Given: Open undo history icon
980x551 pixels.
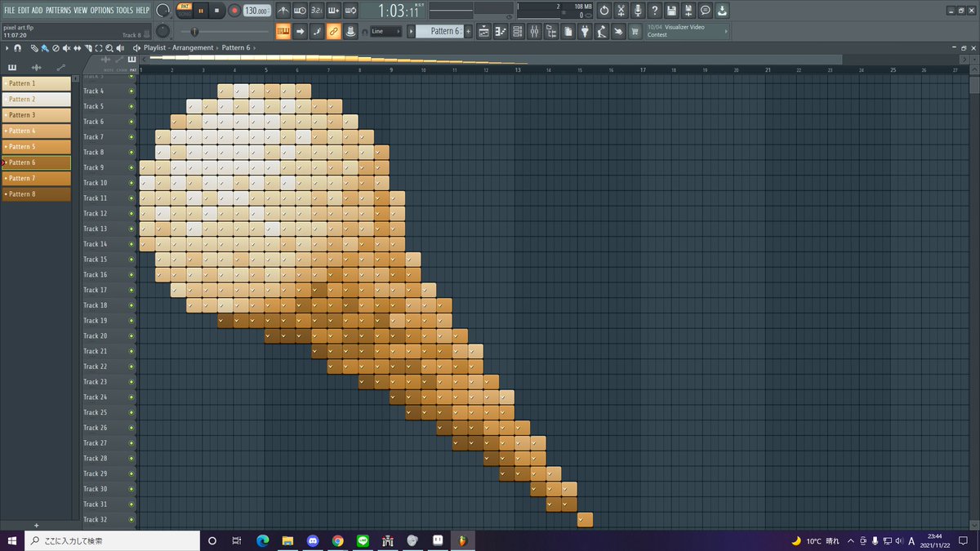Looking at the screenshot, I should [604, 11].
